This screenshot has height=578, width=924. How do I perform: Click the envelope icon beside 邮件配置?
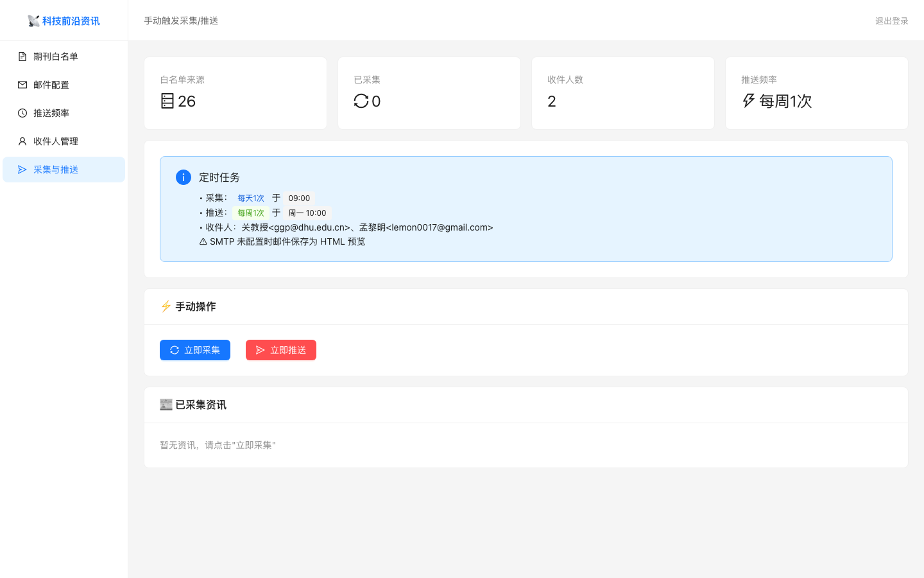(x=22, y=85)
